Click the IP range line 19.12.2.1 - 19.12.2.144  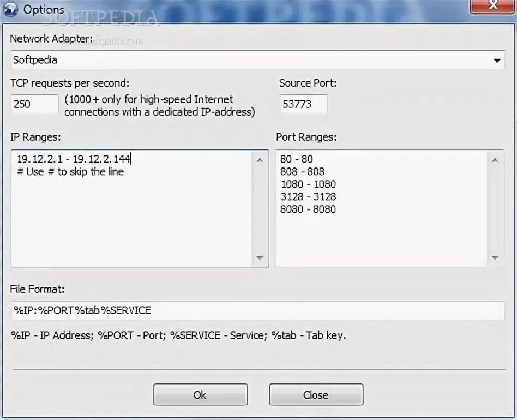click(x=74, y=159)
